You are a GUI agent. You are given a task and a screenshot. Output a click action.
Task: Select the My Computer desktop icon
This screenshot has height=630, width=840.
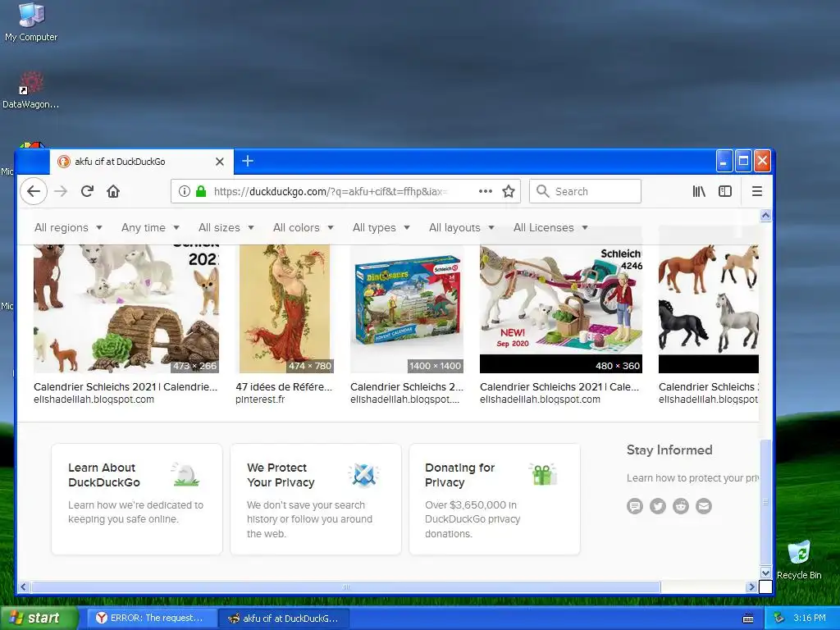[x=31, y=22]
